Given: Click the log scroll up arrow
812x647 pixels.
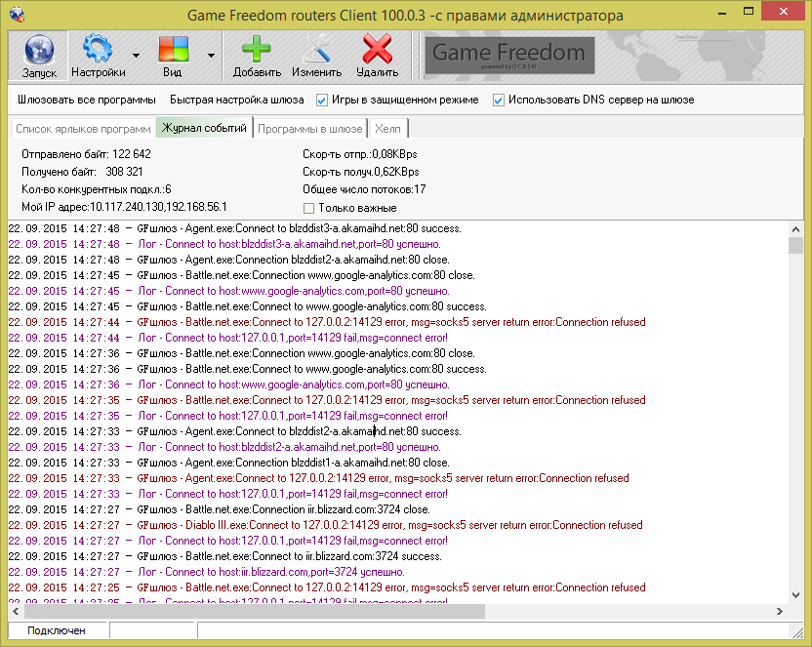Looking at the screenshot, I should pyautogui.click(x=795, y=228).
